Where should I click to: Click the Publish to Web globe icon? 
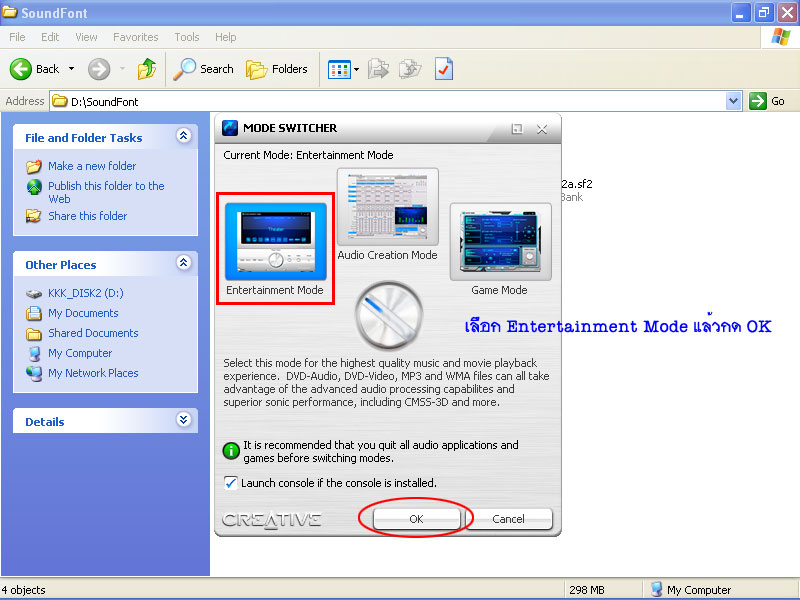(x=34, y=187)
